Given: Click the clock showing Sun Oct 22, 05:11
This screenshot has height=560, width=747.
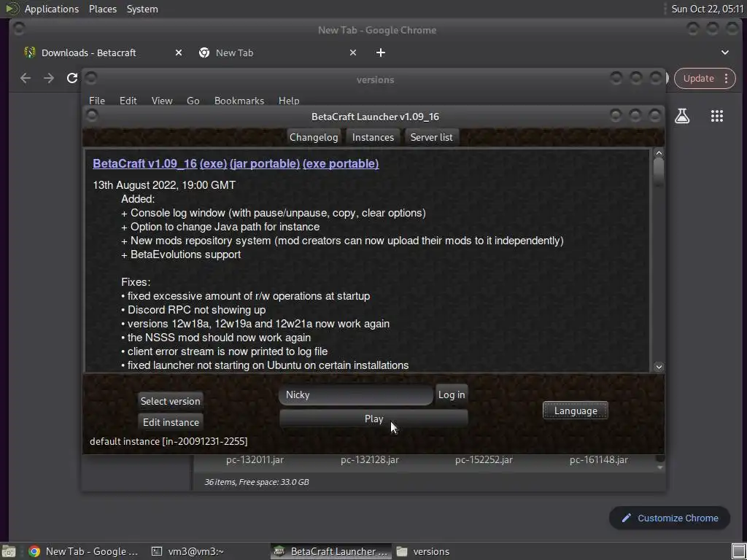Looking at the screenshot, I should click(708, 9).
